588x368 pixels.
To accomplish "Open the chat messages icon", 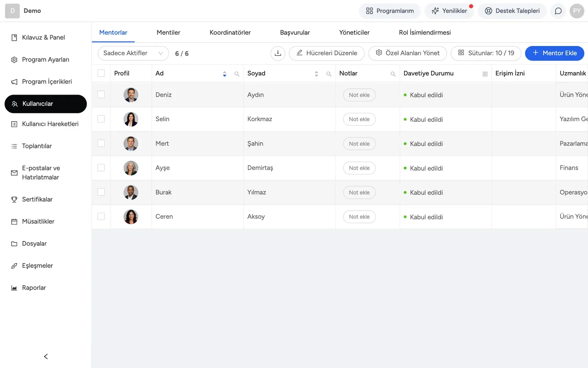I will [558, 11].
